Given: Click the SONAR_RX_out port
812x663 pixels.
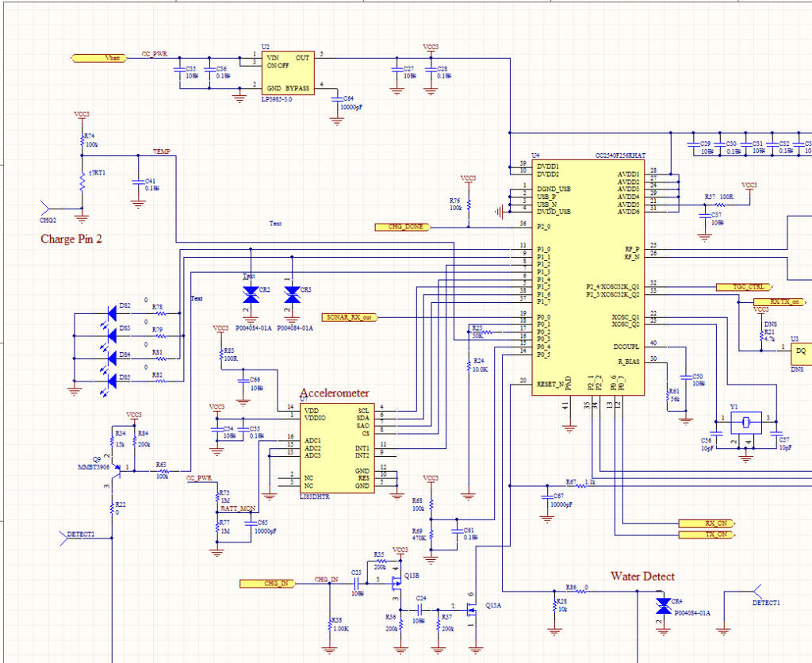Looking at the screenshot, I should coord(350,316).
